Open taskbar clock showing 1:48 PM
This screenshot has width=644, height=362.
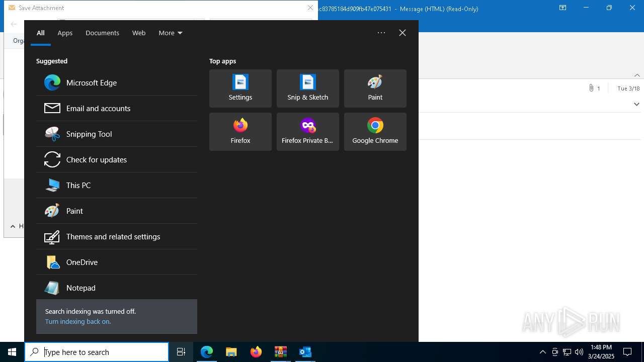tap(602, 352)
